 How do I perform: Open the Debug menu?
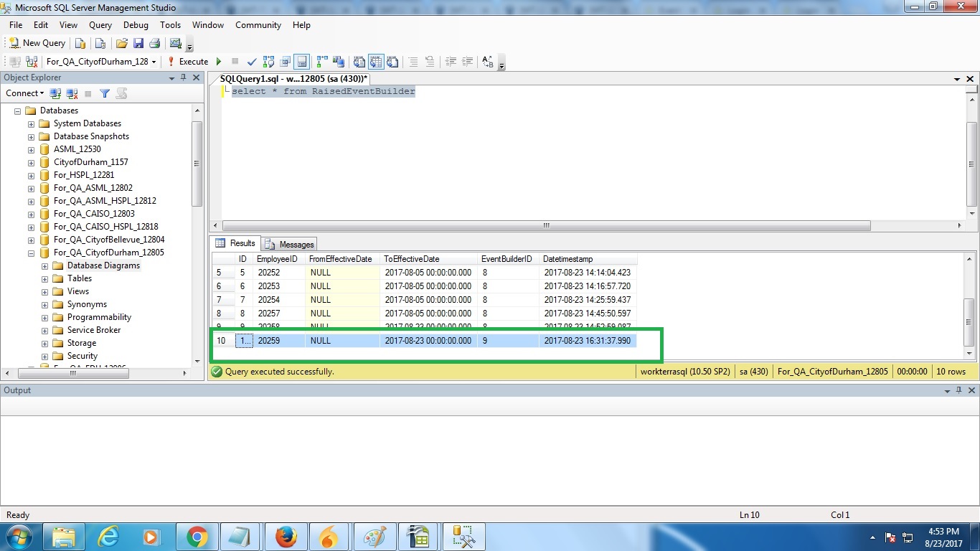(136, 25)
